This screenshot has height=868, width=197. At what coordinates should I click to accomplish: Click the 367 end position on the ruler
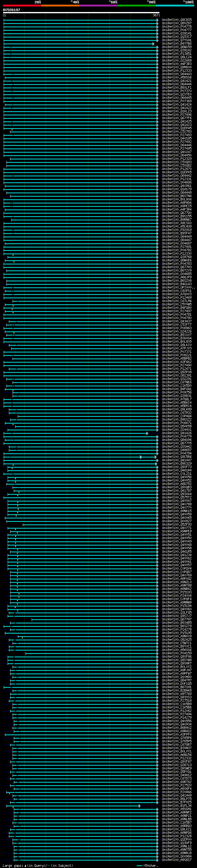point(155,15)
